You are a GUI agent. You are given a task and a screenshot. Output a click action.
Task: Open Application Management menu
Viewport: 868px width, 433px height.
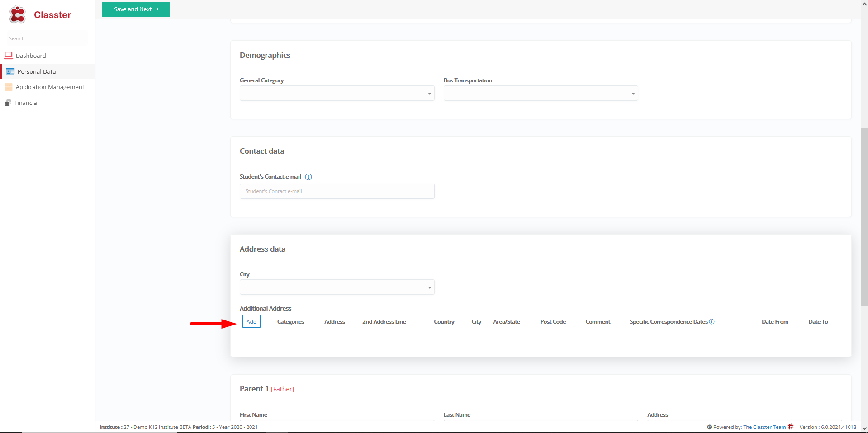[x=50, y=87]
